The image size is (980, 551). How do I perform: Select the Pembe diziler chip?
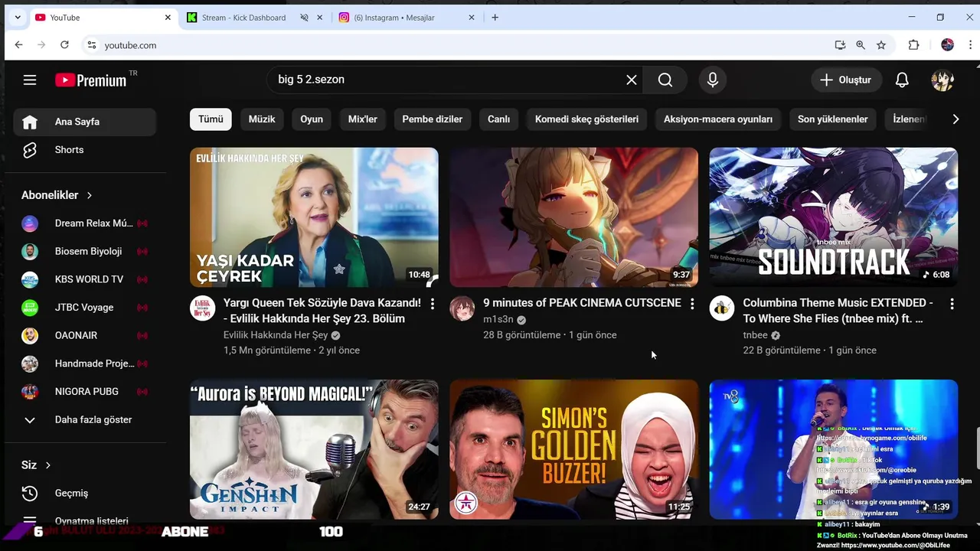[x=433, y=119]
